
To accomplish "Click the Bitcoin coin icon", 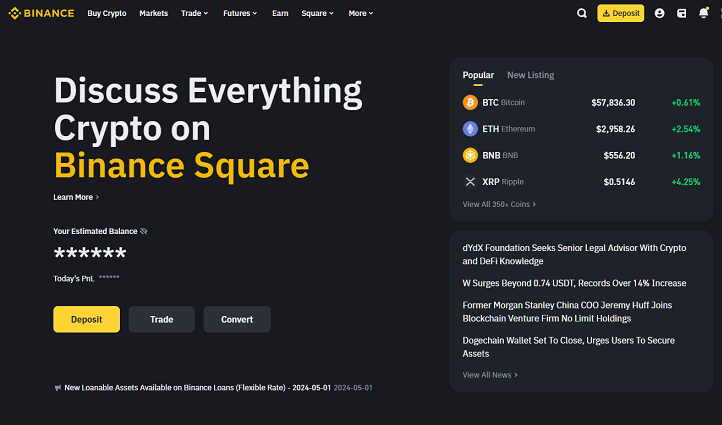I will pos(470,102).
